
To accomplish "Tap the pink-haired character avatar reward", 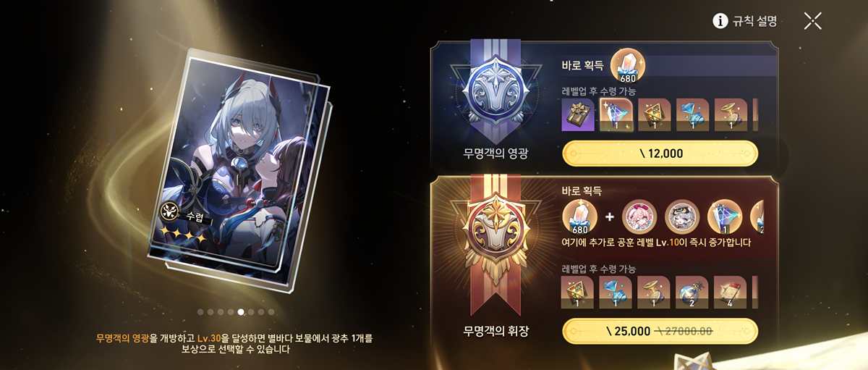I will [x=640, y=217].
